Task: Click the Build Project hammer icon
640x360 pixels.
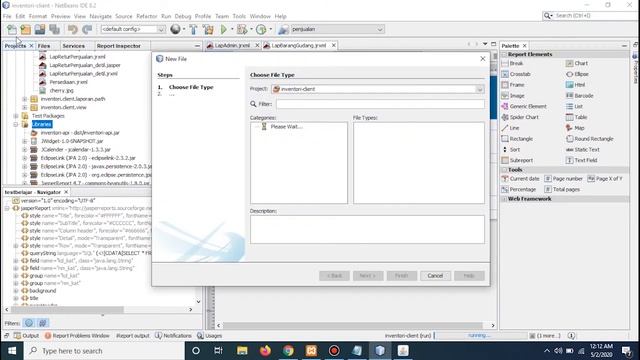Action: pos(193,29)
